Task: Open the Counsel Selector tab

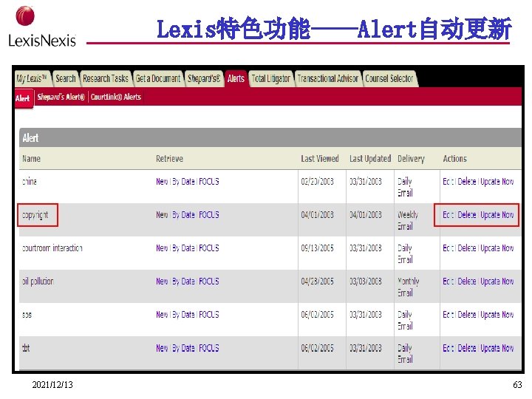Action: [x=389, y=79]
